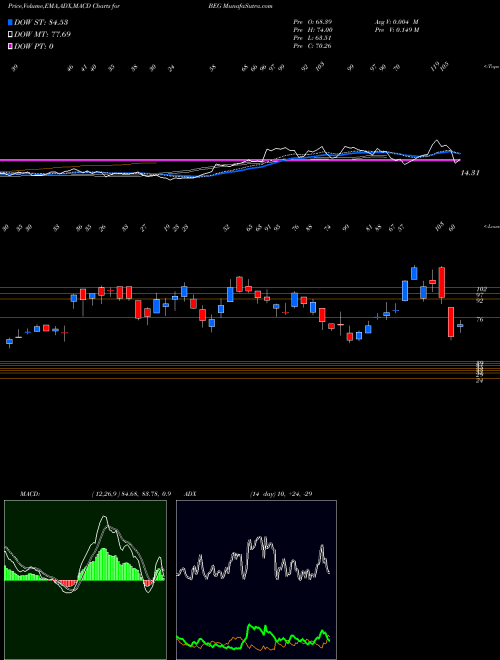500x660 pixels.
Task: Click the ADX title label
Action: coord(191,494)
